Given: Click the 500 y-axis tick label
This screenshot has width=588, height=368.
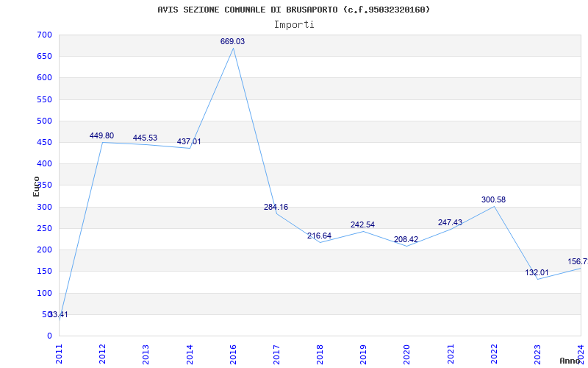Looking at the screenshot, I should (45, 121).
